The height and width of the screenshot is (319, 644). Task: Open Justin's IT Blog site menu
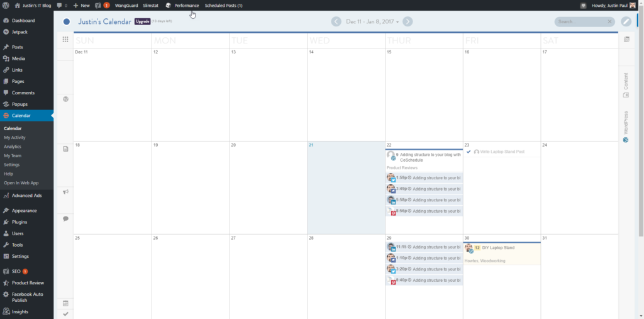tap(33, 5)
